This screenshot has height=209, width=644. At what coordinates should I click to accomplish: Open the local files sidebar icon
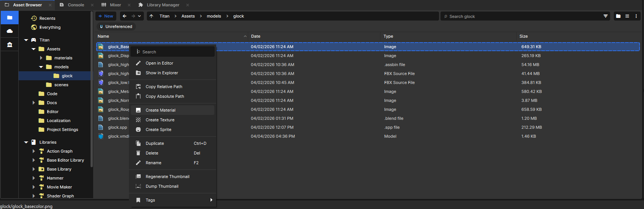[x=10, y=18]
